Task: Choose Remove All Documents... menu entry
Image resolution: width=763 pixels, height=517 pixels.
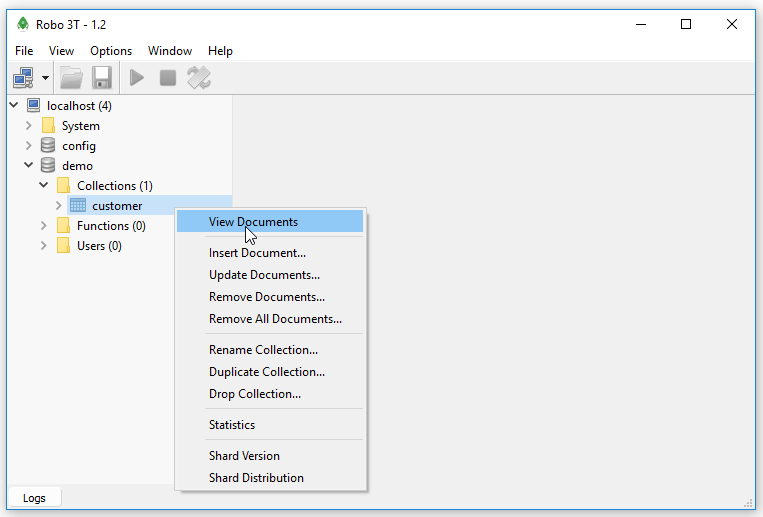Action: (270, 318)
